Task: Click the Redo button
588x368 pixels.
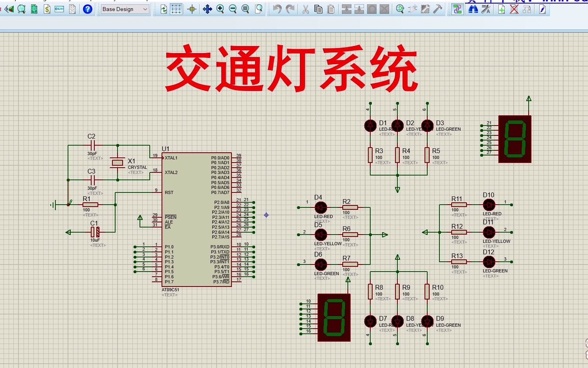Action: pyautogui.click(x=291, y=9)
